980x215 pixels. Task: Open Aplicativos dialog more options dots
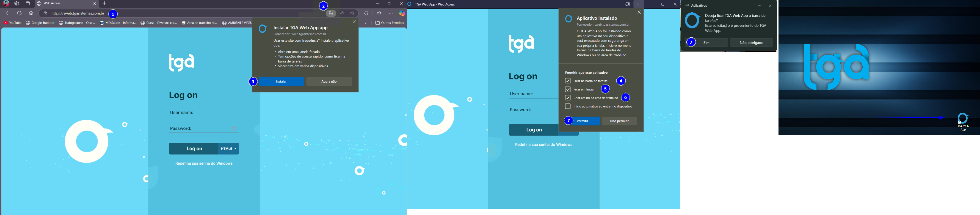759,6
